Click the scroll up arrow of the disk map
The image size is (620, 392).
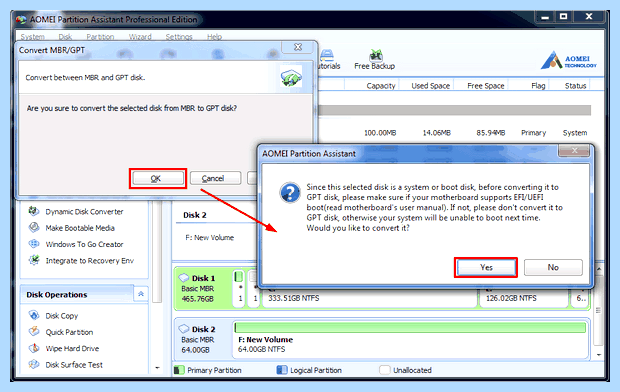(599, 269)
